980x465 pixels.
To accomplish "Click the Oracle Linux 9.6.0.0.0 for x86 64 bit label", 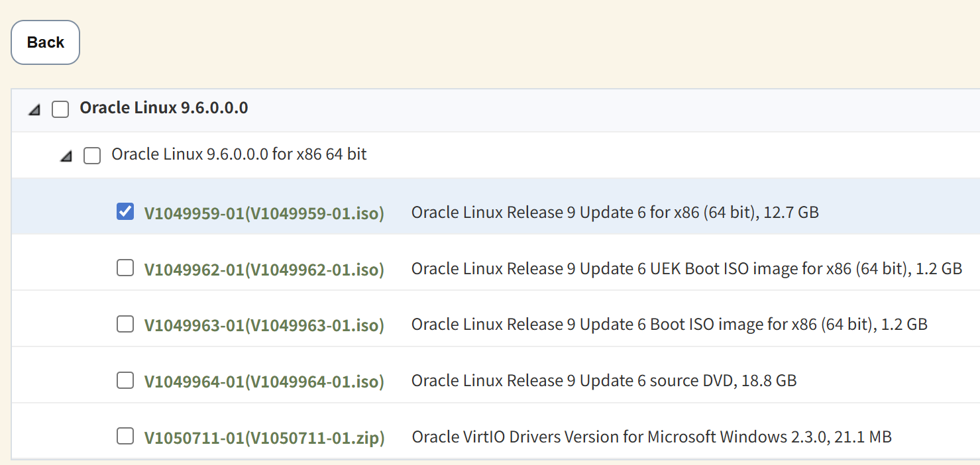I will click(239, 154).
